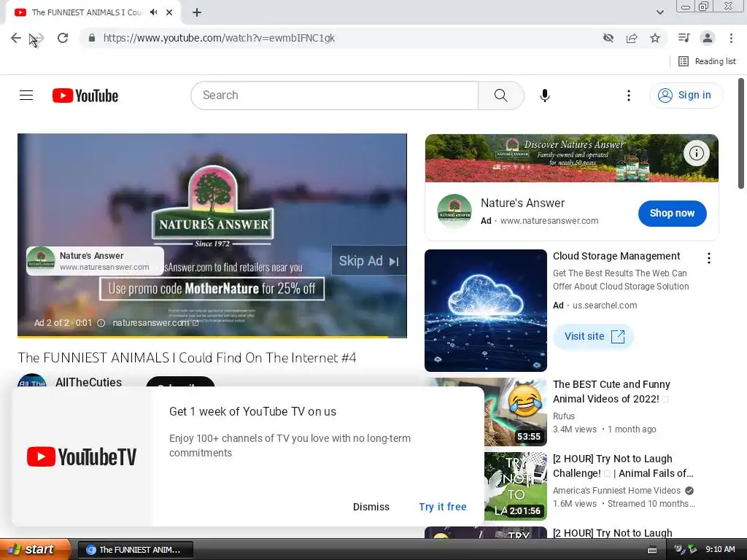The image size is (747, 560).
Task: Click AllTheCuties channel name
Action: [x=88, y=382]
